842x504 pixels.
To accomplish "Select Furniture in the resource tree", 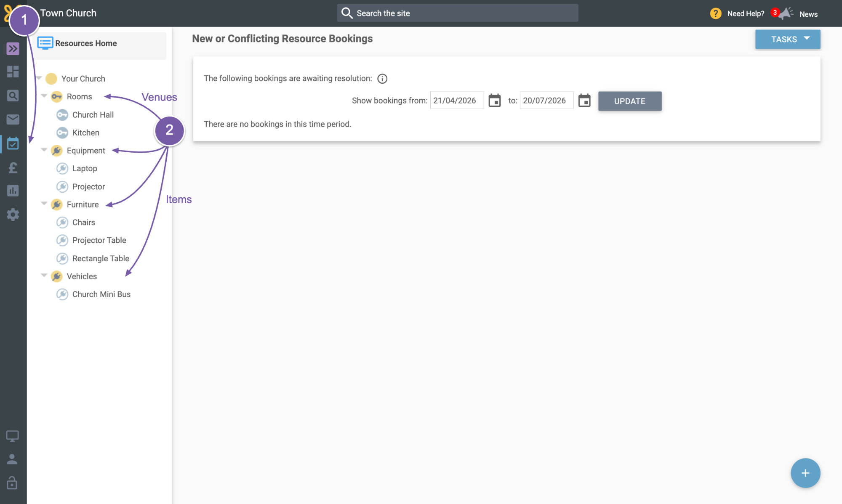I will [x=83, y=204].
